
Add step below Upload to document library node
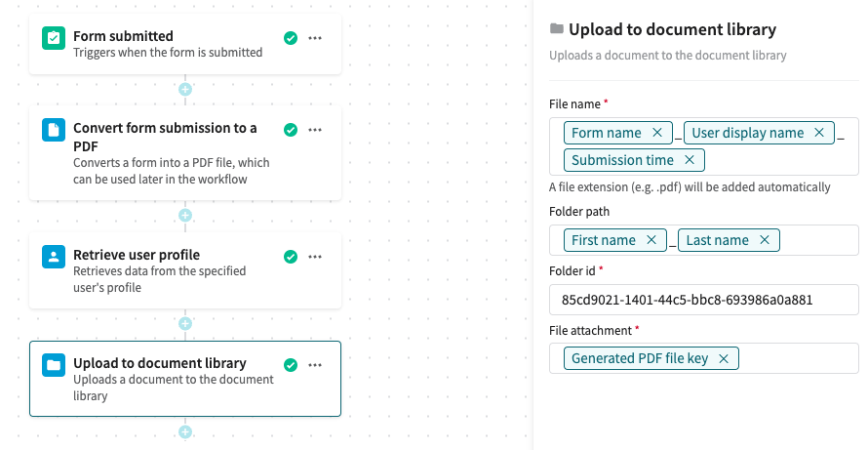pyautogui.click(x=185, y=431)
